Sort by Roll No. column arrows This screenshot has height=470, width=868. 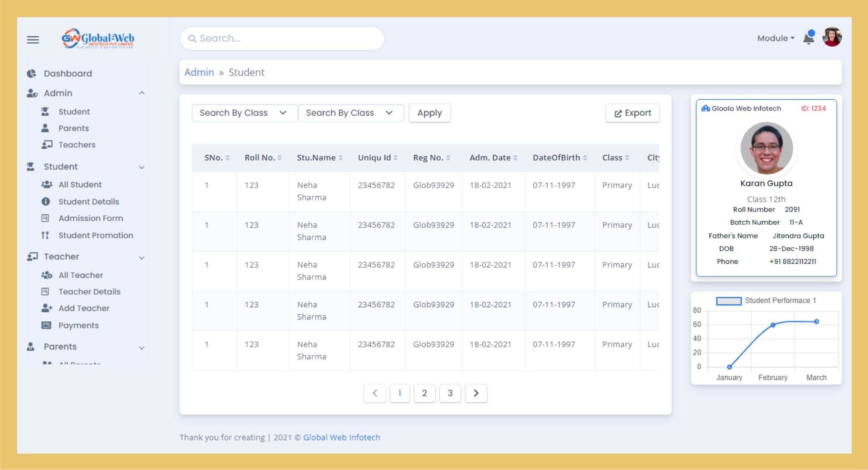[279, 158]
